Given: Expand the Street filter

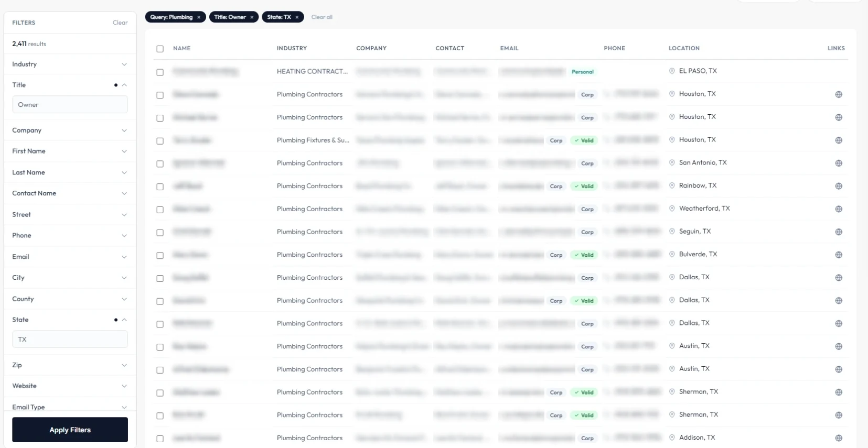Looking at the screenshot, I should [x=70, y=215].
